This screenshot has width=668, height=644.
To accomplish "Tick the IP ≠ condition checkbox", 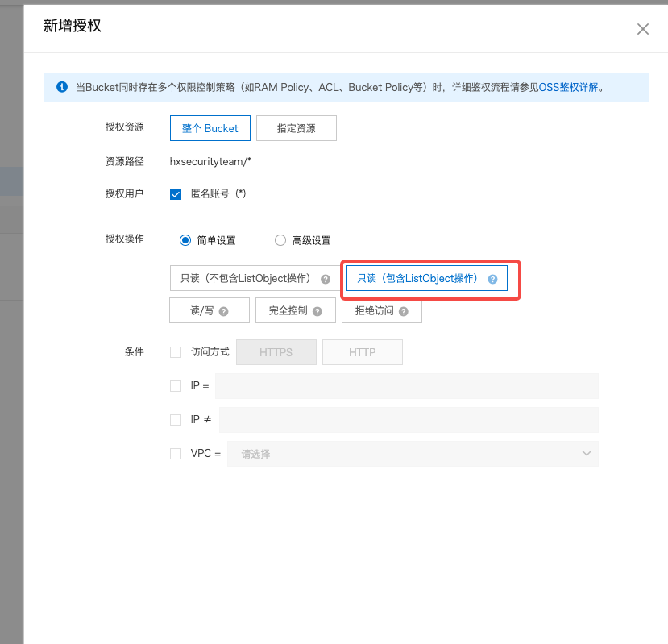I will tap(176, 420).
